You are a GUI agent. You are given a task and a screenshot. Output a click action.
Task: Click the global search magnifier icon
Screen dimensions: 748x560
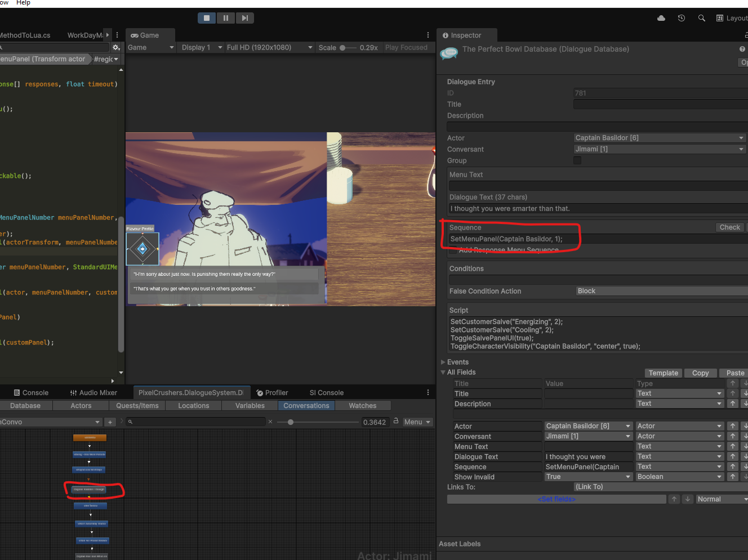tap(702, 18)
